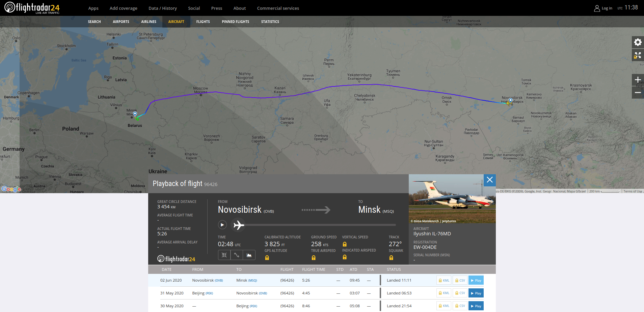Click 'Landed 11:11' status text
The height and width of the screenshot is (312, 644).
[x=399, y=280]
